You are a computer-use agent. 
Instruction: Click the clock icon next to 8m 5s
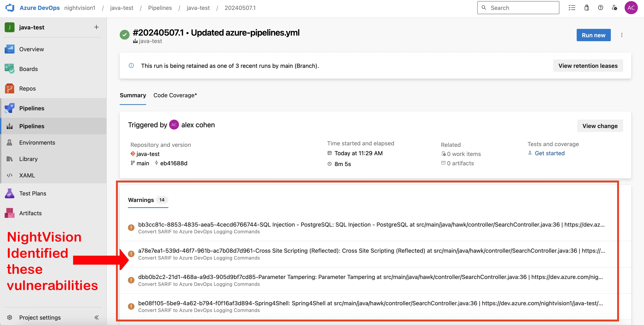pos(329,164)
